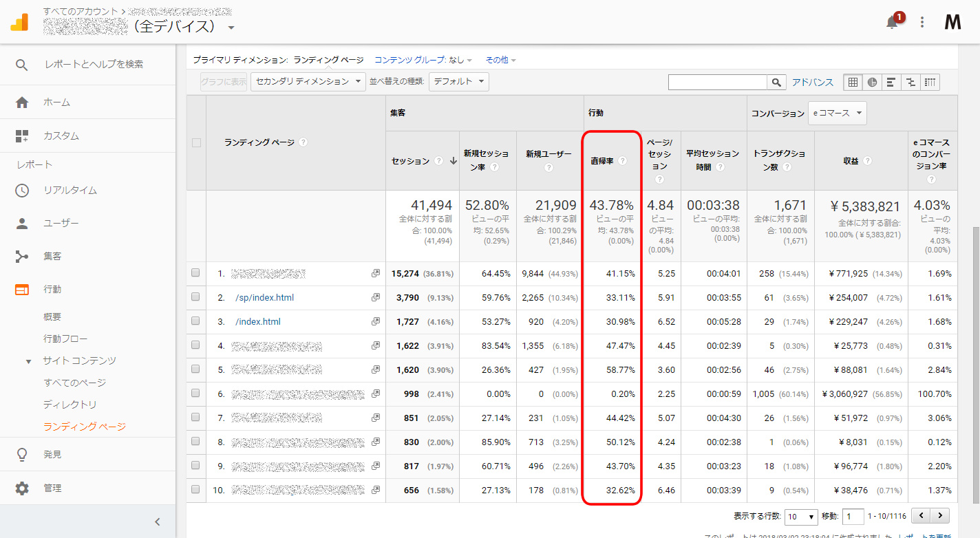Image resolution: width=980 pixels, height=538 pixels.
Task: Check row 1 checkbox
Action: pos(195,273)
